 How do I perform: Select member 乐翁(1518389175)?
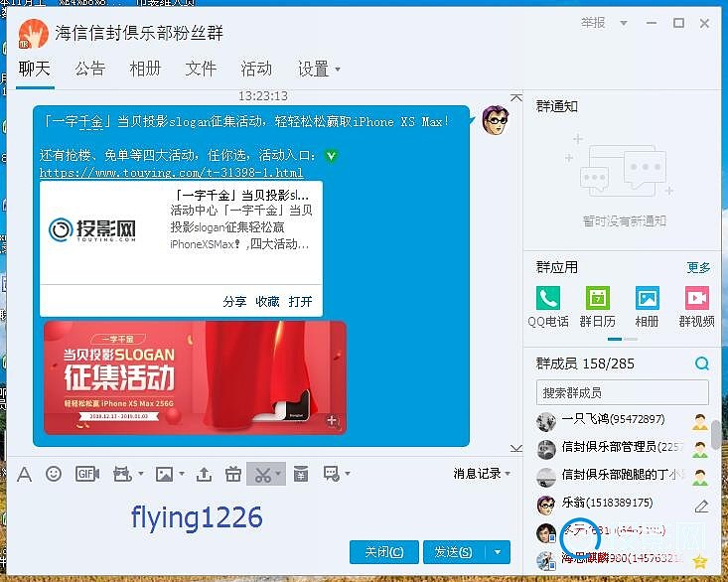coord(622,505)
